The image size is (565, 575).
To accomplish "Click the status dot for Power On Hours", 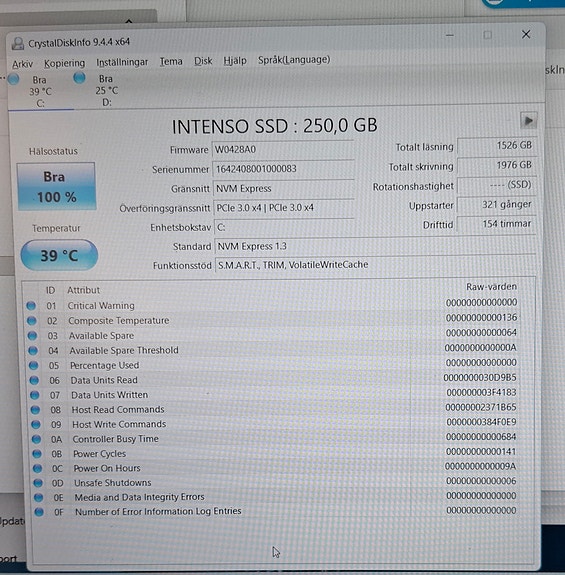I will 37,468.
